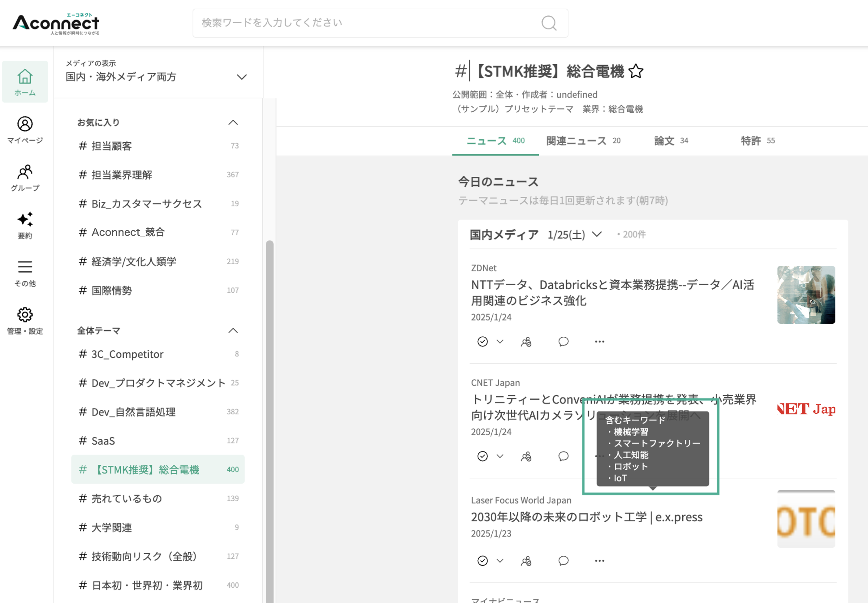Open the トリニティーとConveniAI article headline
This screenshot has width=868, height=604.
point(614,407)
